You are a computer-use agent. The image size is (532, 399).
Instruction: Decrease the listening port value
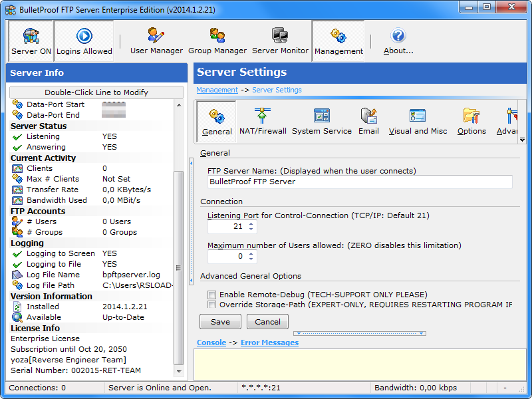(x=251, y=229)
